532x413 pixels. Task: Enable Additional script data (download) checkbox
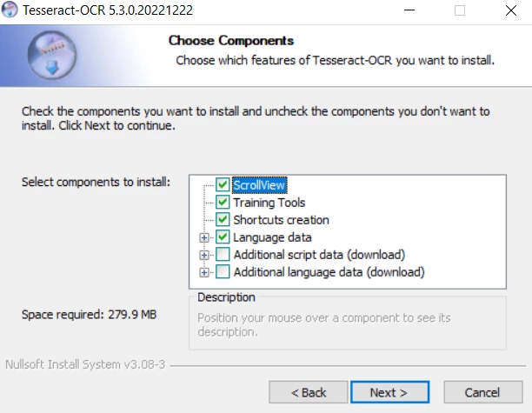223,255
